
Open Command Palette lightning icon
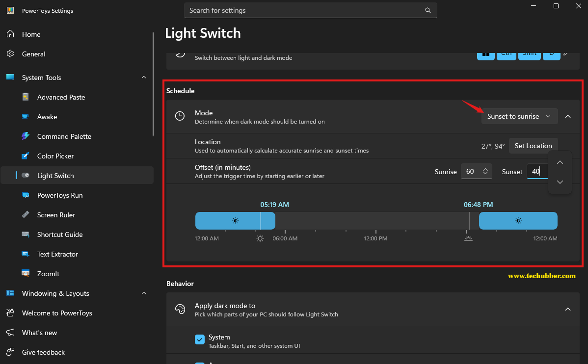click(26, 136)
